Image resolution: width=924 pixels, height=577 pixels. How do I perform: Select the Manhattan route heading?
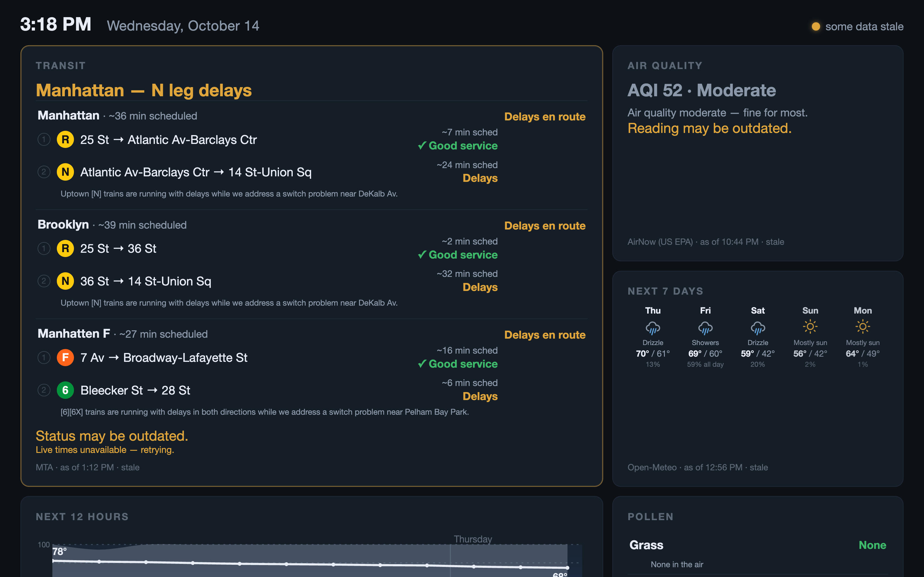(69, 116)
